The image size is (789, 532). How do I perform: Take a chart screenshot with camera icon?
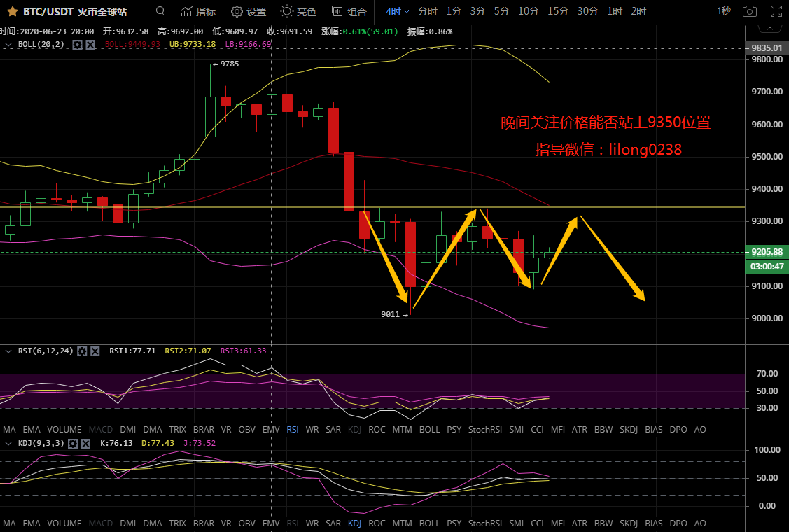point(750,11)
